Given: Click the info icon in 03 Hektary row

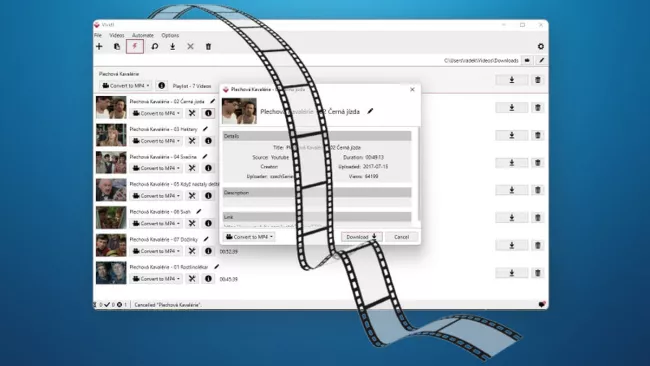Looking at the screenshot, I should coord(208,141).
